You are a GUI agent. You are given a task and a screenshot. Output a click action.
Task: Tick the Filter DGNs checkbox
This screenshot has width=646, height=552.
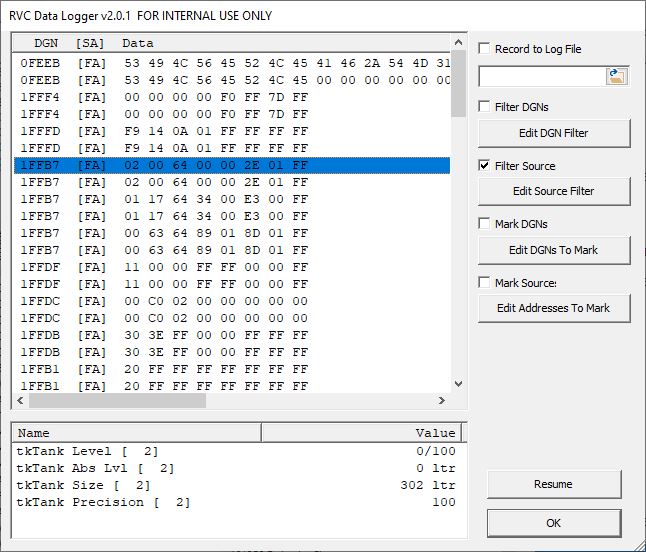pos(484,107)
